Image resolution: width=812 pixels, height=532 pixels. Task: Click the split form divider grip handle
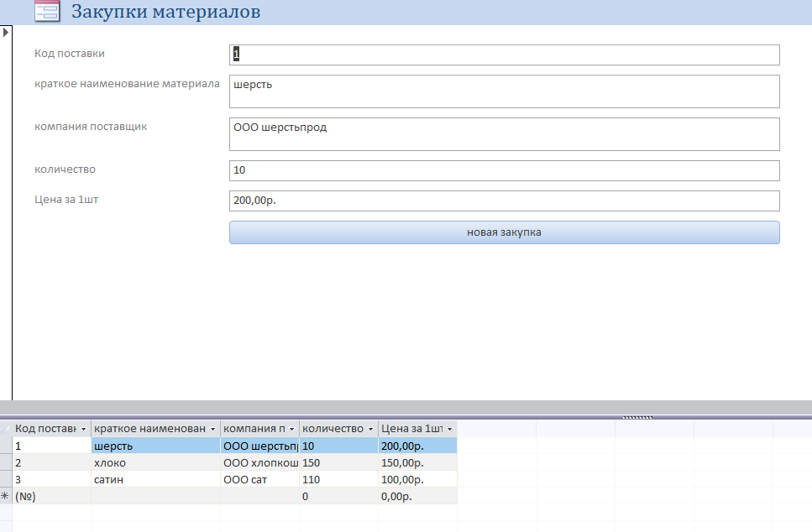point(637,416)
